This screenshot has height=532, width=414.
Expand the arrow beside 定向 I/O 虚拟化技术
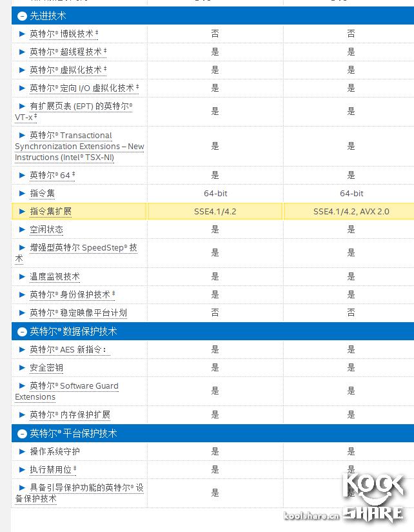pos(22,88)
